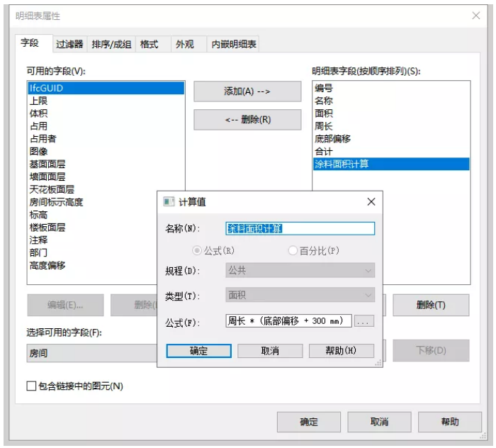The width and height of the screenshot is (496, 448).
Task: Select IfcGUID in available fields list
Action: (106, 88)
